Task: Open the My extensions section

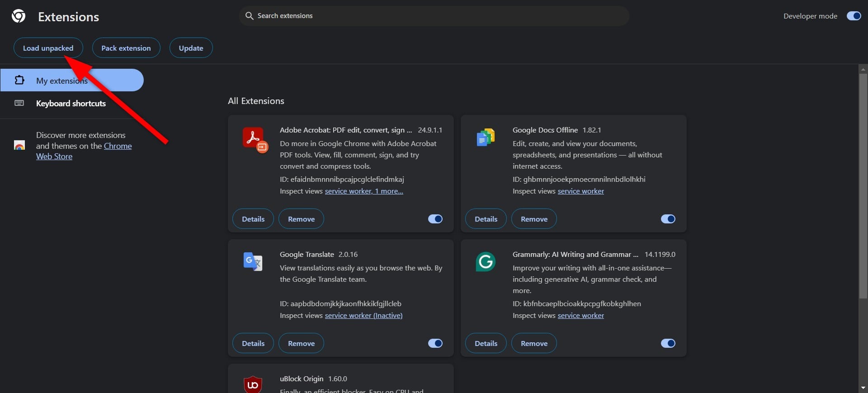Action: [x=72, y=80]
